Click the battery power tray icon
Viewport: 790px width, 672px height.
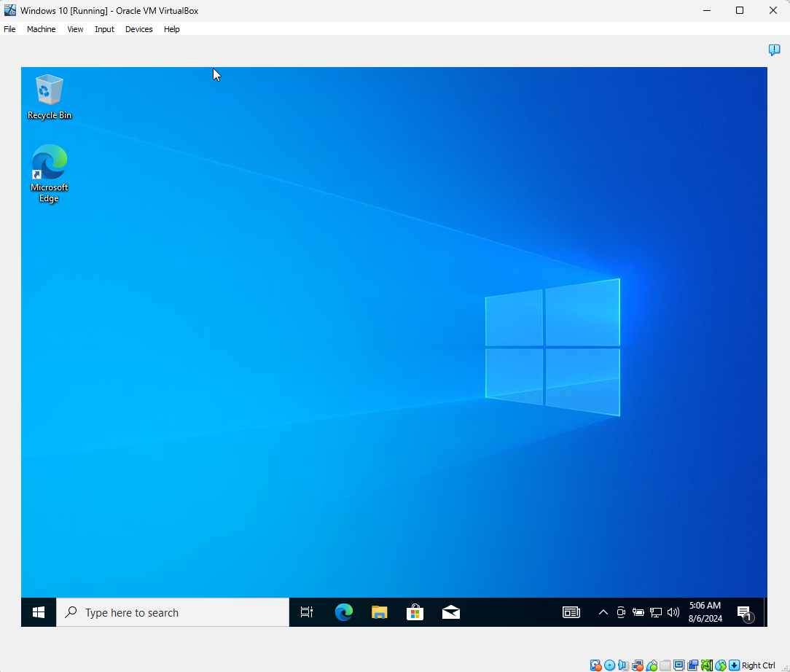pyautogui.click(x=638, y=612)
